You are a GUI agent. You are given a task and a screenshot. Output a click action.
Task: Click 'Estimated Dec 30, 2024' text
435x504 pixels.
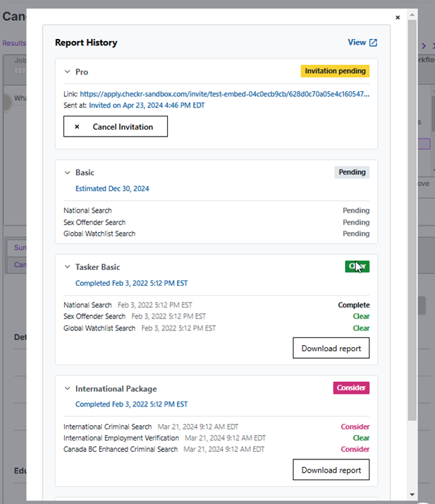[x=112, y=189]
